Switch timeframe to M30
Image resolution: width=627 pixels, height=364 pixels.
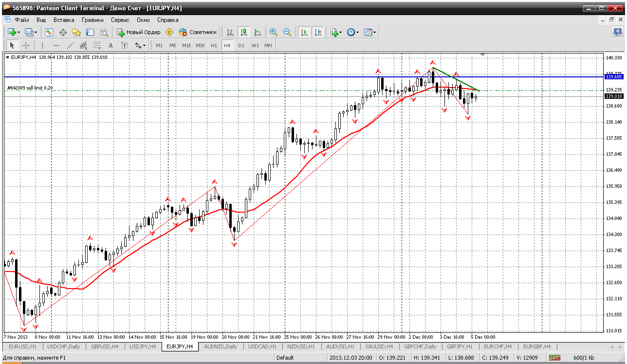click(200, 45)
